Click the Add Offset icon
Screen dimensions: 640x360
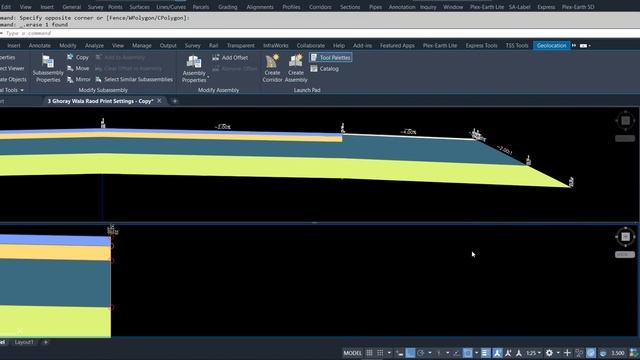[x=216, y=58]
